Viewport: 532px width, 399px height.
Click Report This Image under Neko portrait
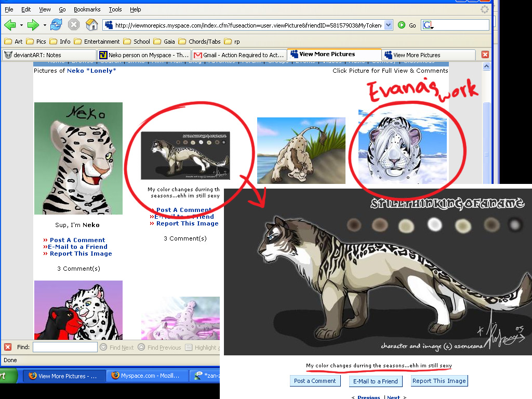point(81,254)
